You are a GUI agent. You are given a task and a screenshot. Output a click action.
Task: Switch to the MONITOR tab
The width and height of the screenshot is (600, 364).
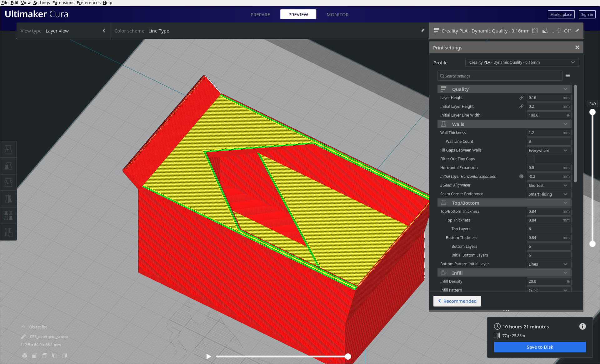[x=337, y=14]
